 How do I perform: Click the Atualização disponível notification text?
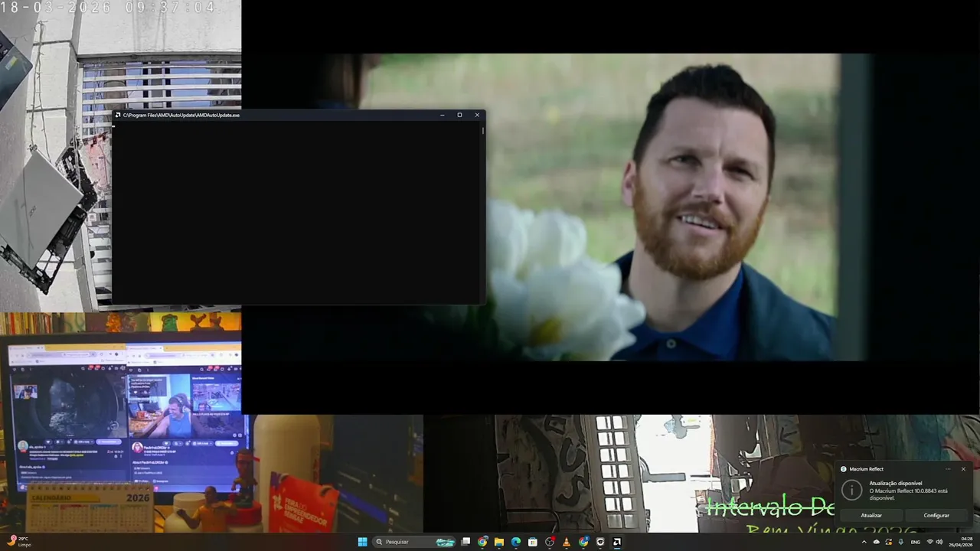coord(896,484)
